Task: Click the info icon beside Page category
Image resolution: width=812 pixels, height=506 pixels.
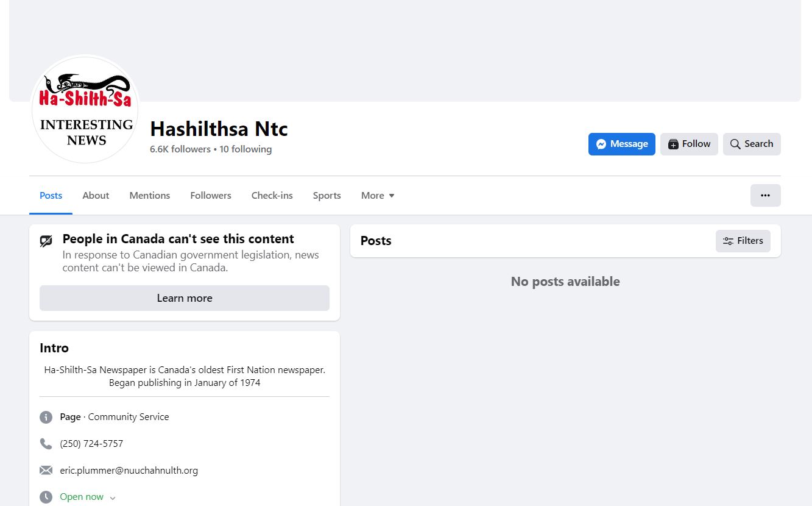Action: [x=46, y=417]
